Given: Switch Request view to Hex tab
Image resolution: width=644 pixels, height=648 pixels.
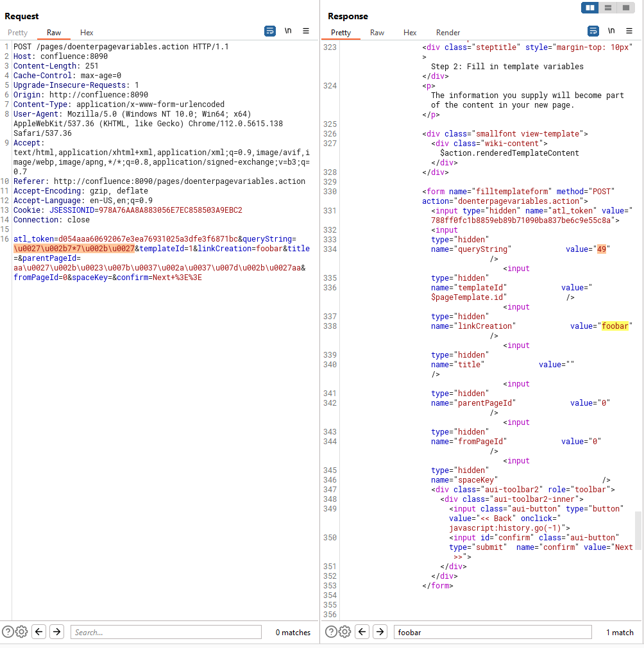Looking at the screenshot, I should [x=87, y=33].
